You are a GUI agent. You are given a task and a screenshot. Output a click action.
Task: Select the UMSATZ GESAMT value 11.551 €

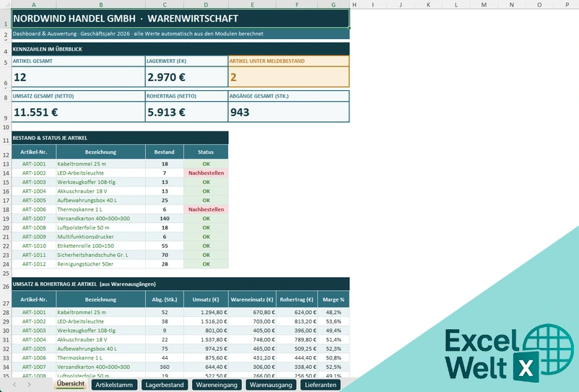78,112
